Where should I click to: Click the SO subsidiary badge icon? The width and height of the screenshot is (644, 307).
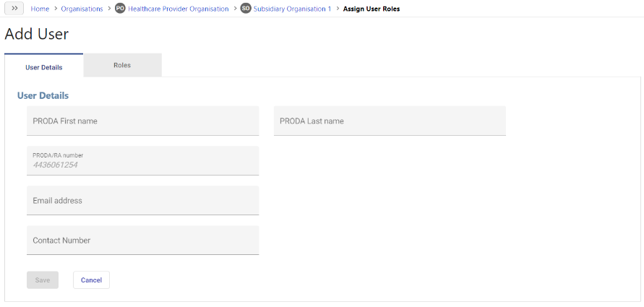pos(246,9)
